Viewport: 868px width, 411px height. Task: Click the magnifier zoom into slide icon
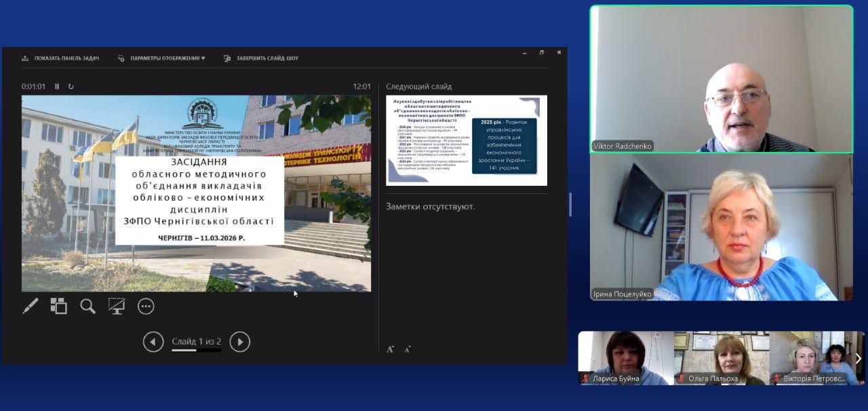pos(87,307)
